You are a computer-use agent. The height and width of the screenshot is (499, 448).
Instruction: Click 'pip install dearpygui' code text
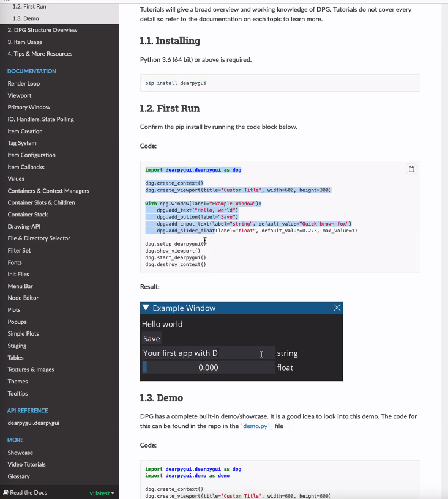pos(176,83)
